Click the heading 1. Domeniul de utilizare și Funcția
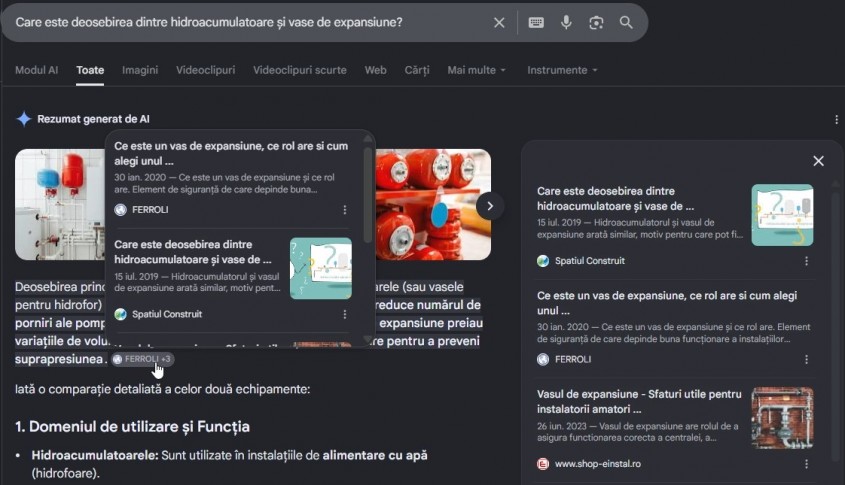This screenshot has width=845, height=485. tap(133, 427)
